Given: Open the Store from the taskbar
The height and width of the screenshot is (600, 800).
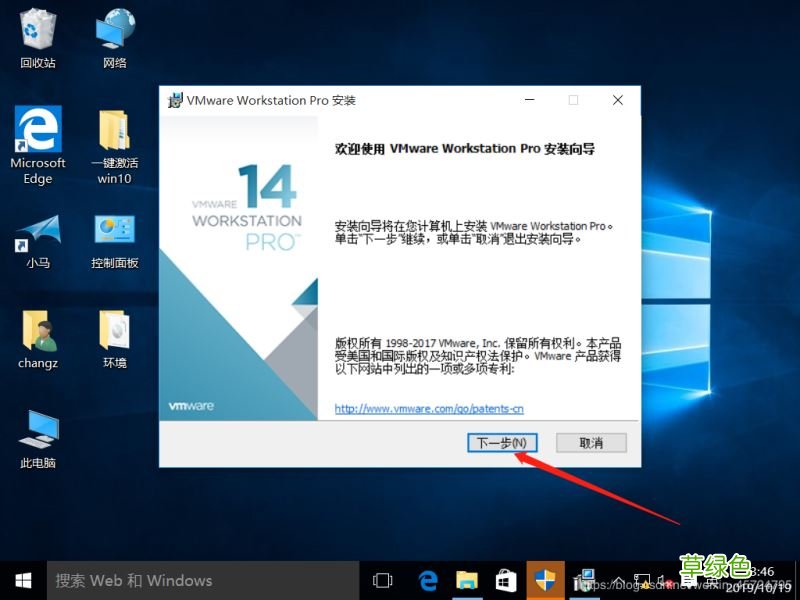Looking at the screenshot, I should click(506, 581).
